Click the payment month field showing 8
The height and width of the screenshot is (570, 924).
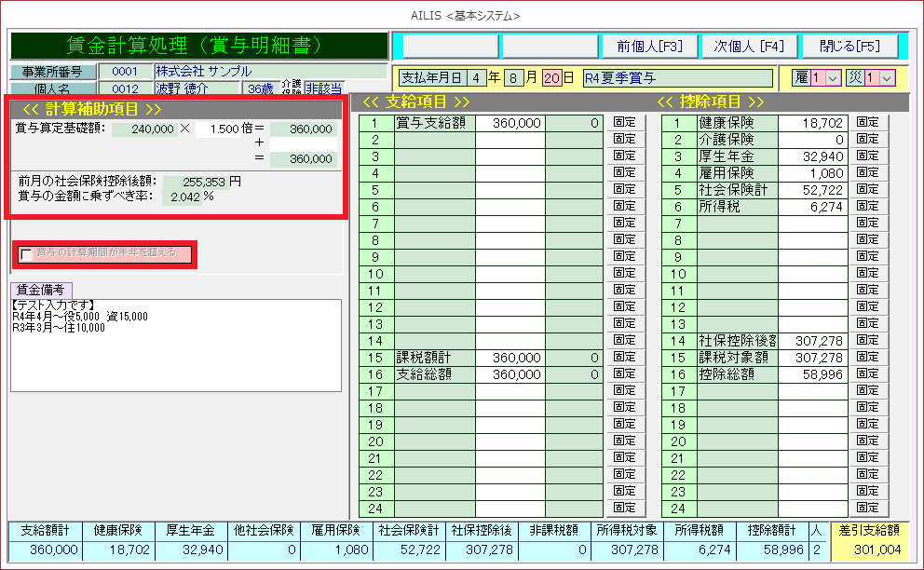[x=513, y=78]
